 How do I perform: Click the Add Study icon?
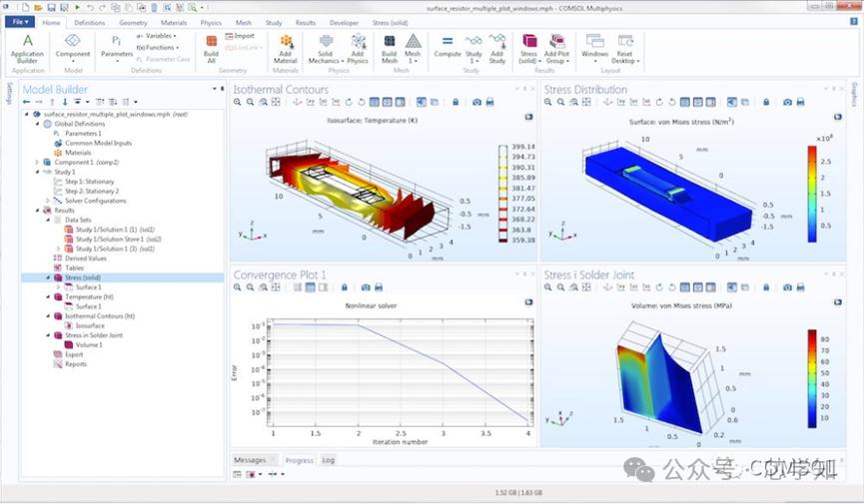point(497,49)
